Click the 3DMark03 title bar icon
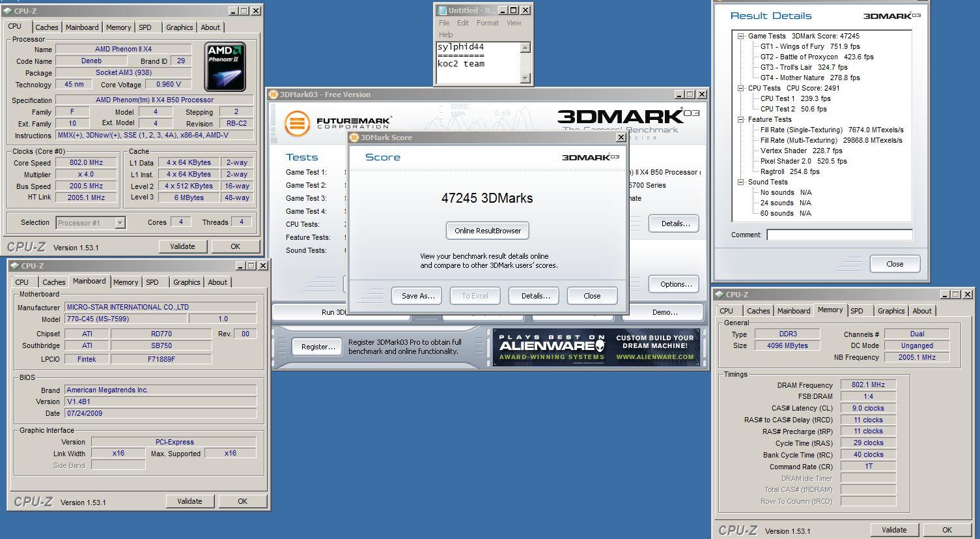This screenshot has height=539, width=980. click(x=273, y=95)
